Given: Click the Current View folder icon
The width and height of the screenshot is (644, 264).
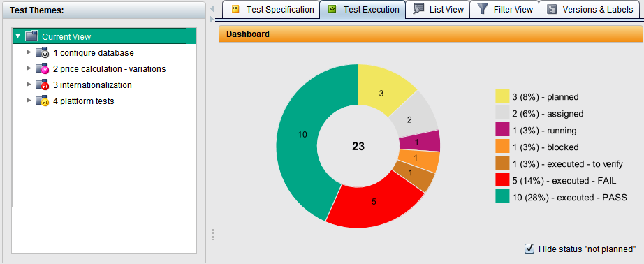Looking at the screenshot, I should (x=31, y=36).
